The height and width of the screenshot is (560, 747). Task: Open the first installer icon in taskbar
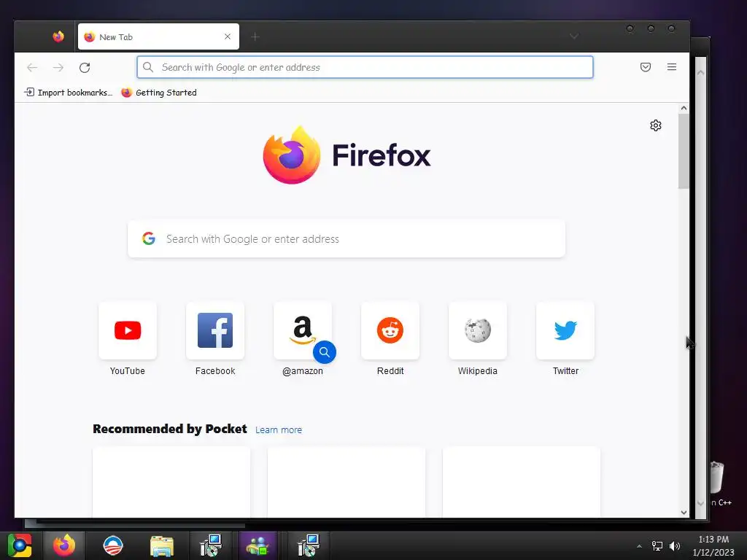(x=211, y=545)
